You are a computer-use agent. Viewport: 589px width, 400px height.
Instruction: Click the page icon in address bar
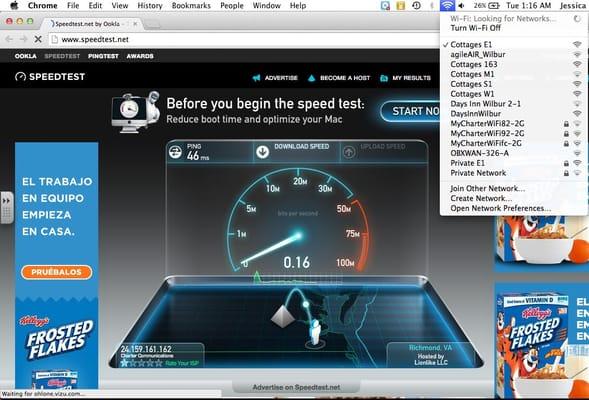point(54,39)
